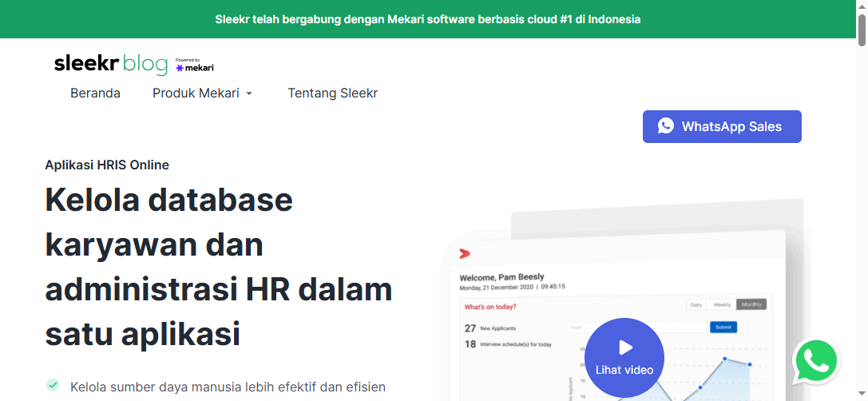
Task: Click the 'Aplikasi HRIS Online' heading text
Action: tap(107, 165)
